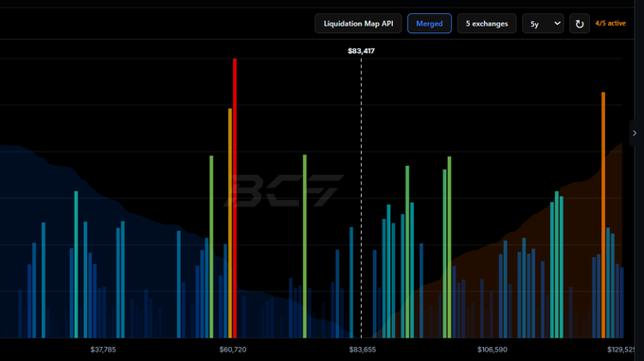Open the Liquidation Map API button

click(x=358, y=24)
